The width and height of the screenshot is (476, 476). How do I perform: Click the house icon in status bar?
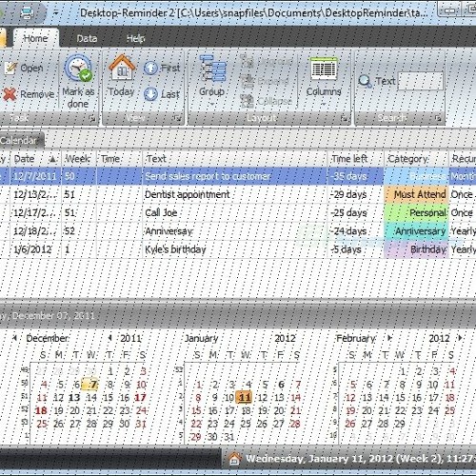pyautogui.click(x=234, y=459)
